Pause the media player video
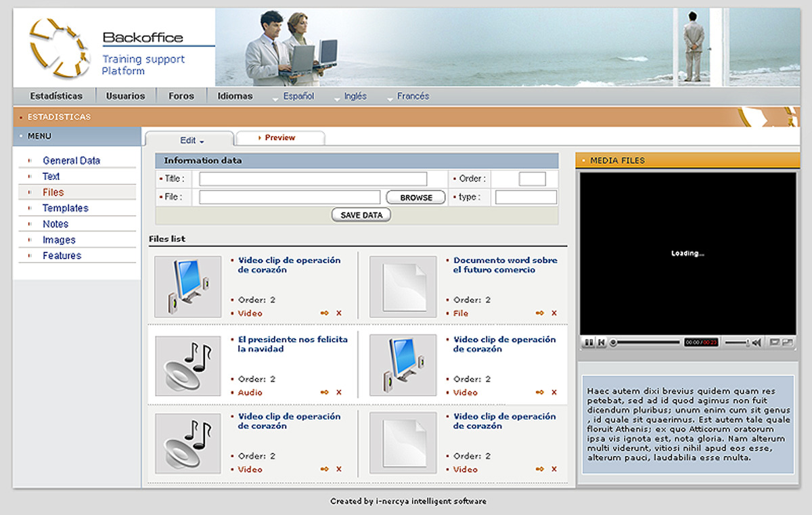 click(x=589, y=343)
